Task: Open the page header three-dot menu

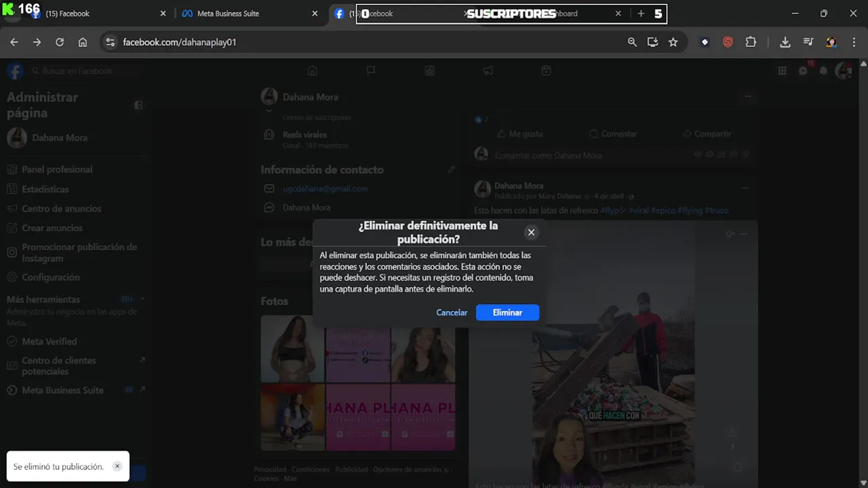Action: pos(748,96)
